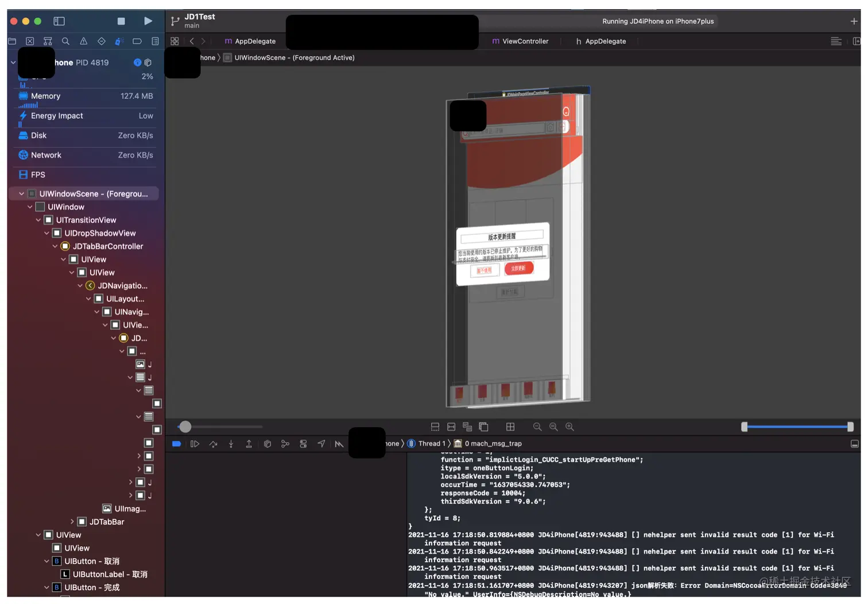Select the UILayout... tree row
The width and height of the screenshot is (868, 604).
tap(119, 299)
